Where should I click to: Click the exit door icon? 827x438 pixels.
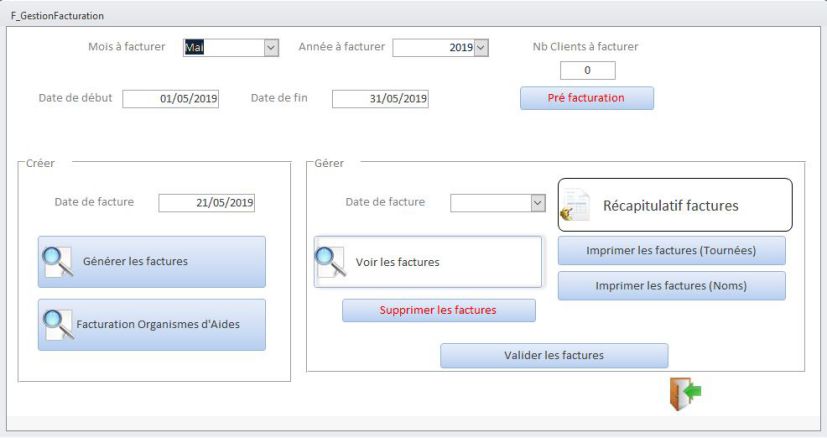pos(685,394)
